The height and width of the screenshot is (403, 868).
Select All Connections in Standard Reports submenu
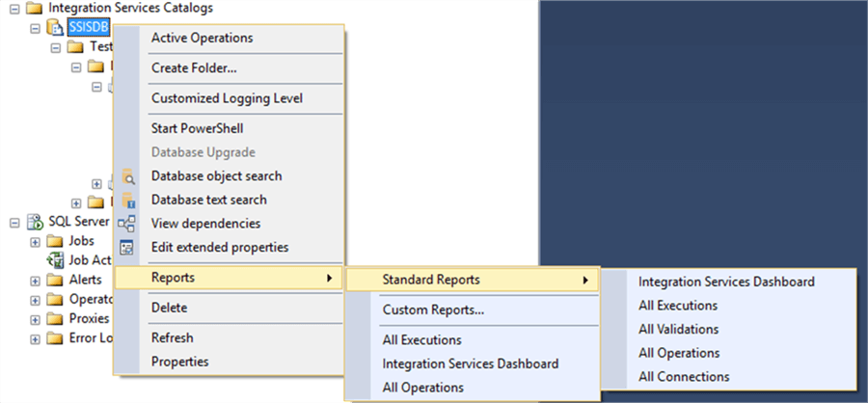(684, 377)
